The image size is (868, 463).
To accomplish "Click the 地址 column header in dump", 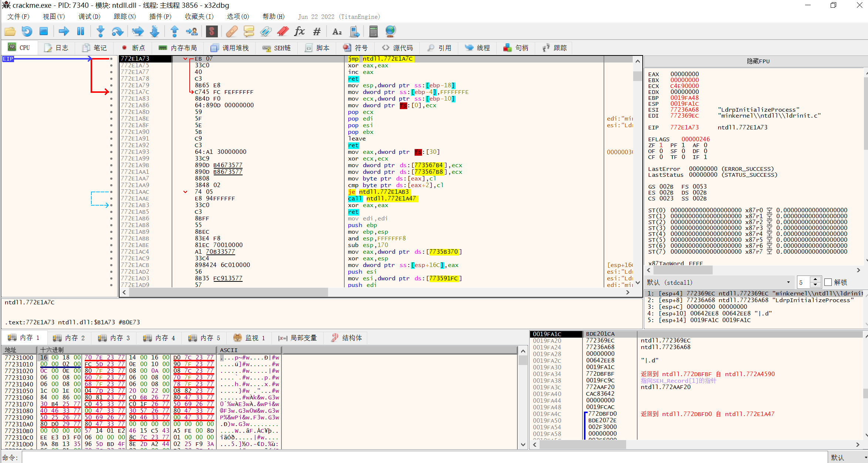I will pyautogui.click(x=19, y=350).
